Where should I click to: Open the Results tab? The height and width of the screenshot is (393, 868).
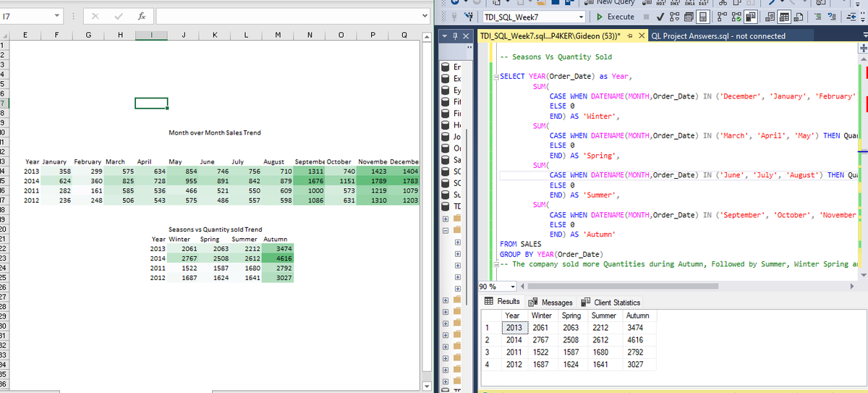coord(503,302)
